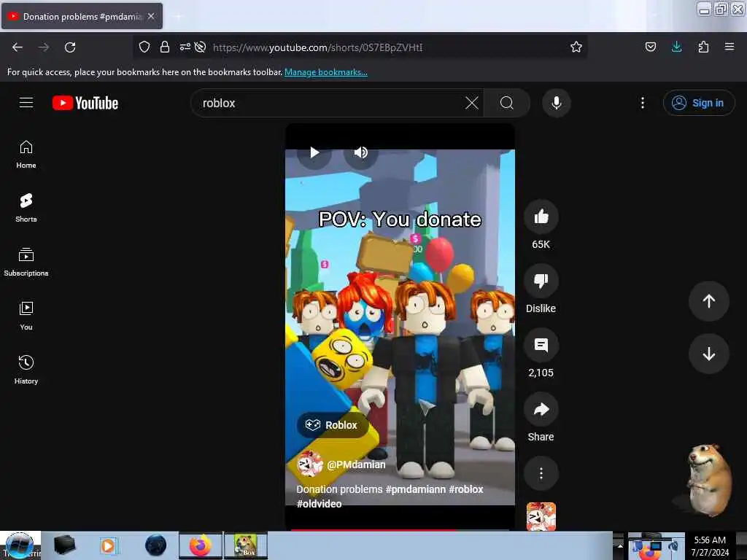
Task: Open the sound thumbnail below actions
Action: click(541, 517)
